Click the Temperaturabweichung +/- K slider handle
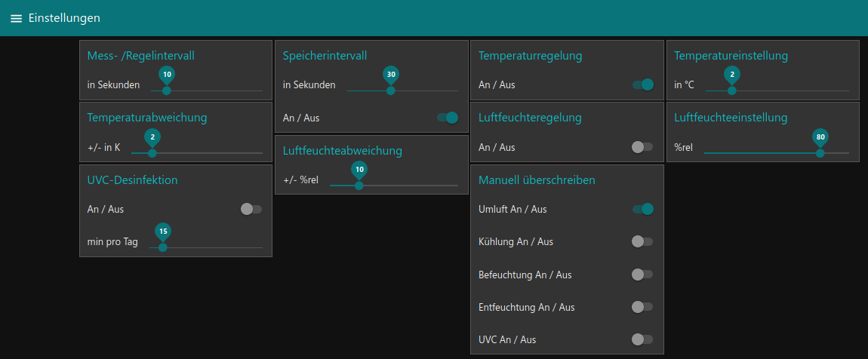The image size is (868, 359). click(152, 153)
